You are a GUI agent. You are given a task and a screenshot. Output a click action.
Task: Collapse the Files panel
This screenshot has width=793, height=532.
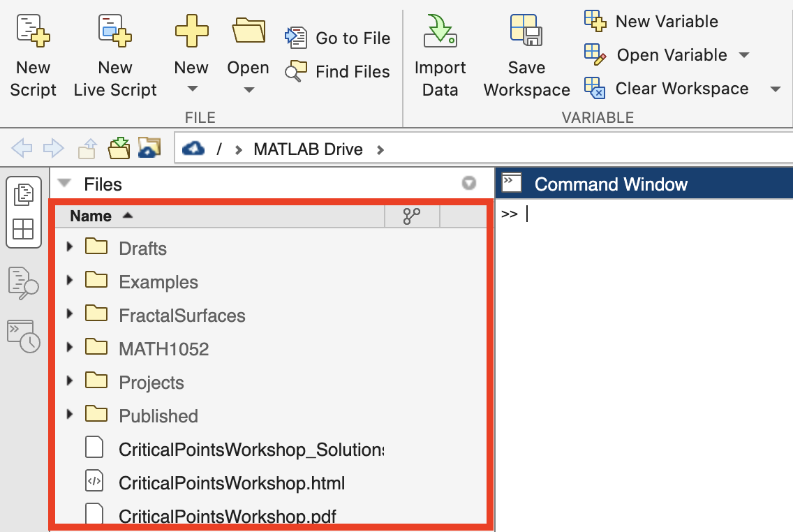pos(64,183)
